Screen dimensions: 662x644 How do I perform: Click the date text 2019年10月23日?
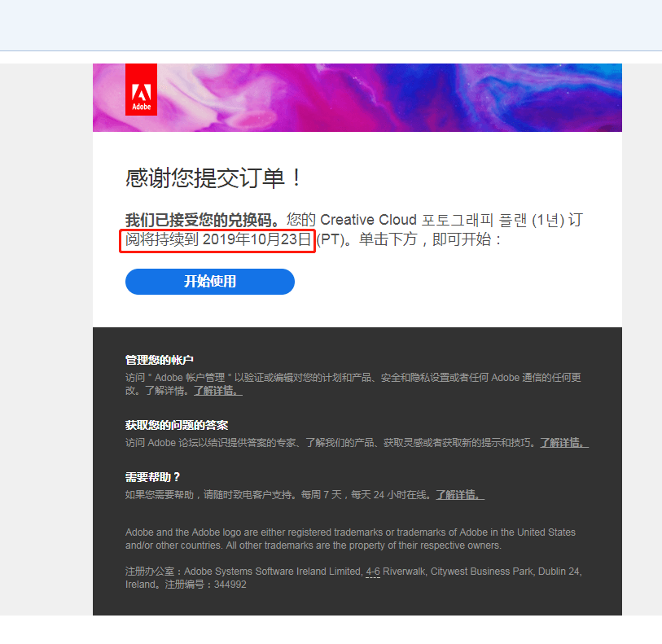click(x=257, y=239)
